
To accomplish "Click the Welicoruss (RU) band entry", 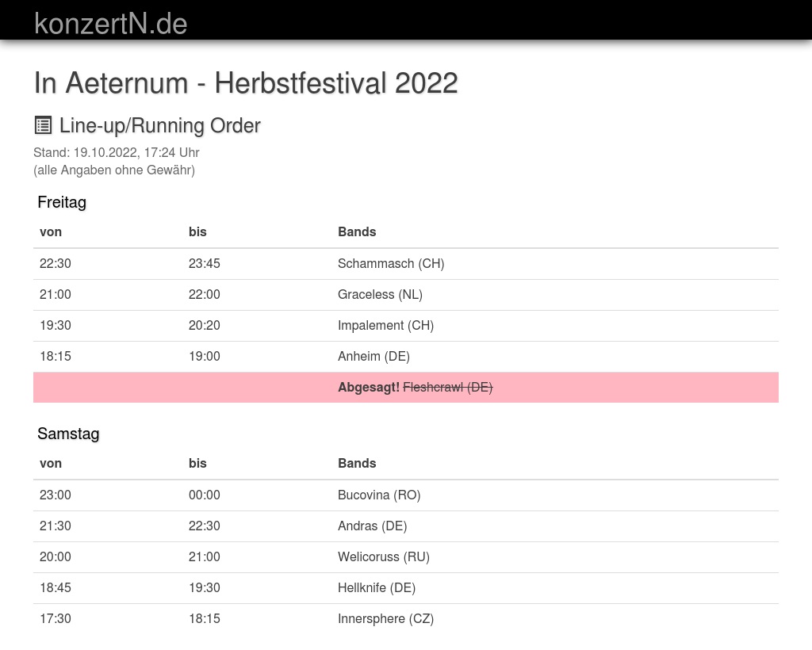I will tap(384, 557).
